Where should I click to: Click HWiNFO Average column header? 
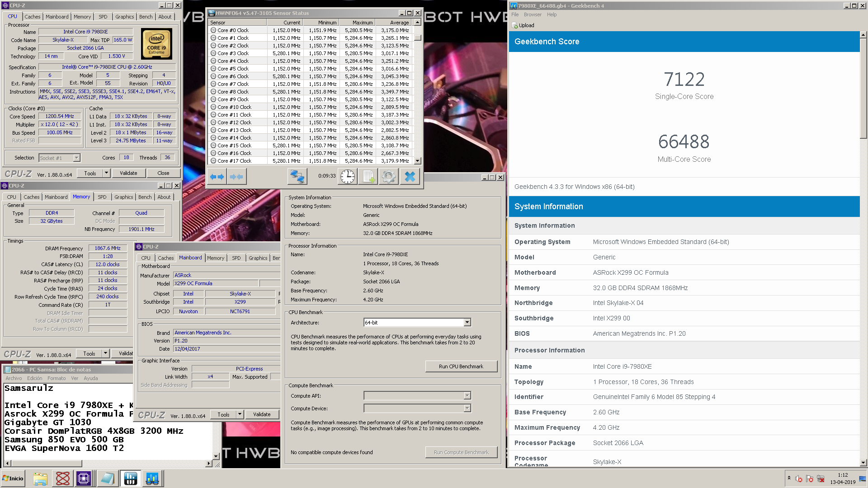click(393, 23)
